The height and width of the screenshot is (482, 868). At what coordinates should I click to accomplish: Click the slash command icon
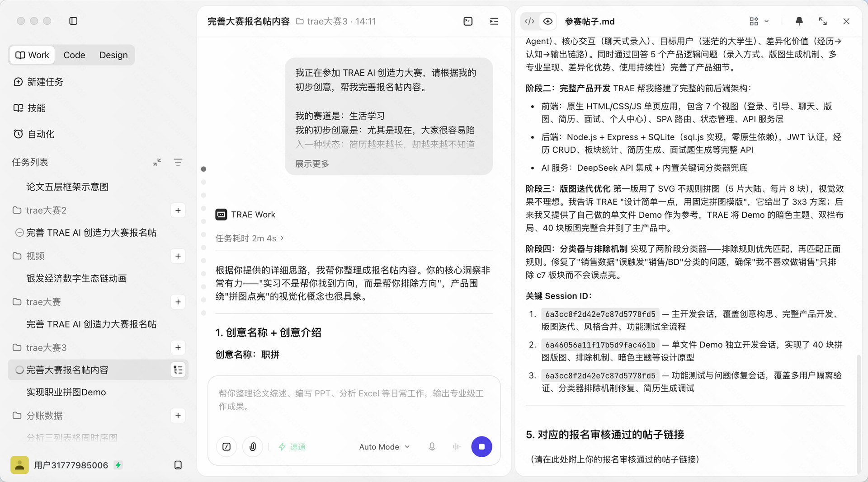coord(226,447)
